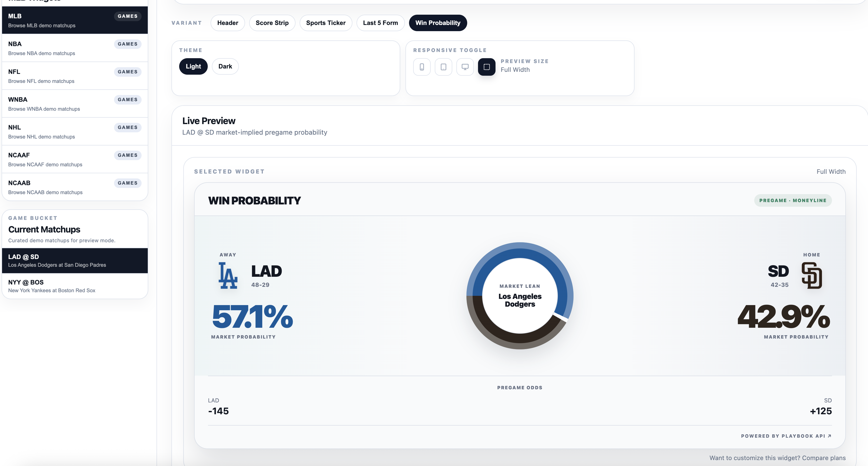Image resolution: width=868 pixels, height=466 pixels.
Task: Click the GAMES badge in NCAAF row
Action: click(x=128, y=155)
